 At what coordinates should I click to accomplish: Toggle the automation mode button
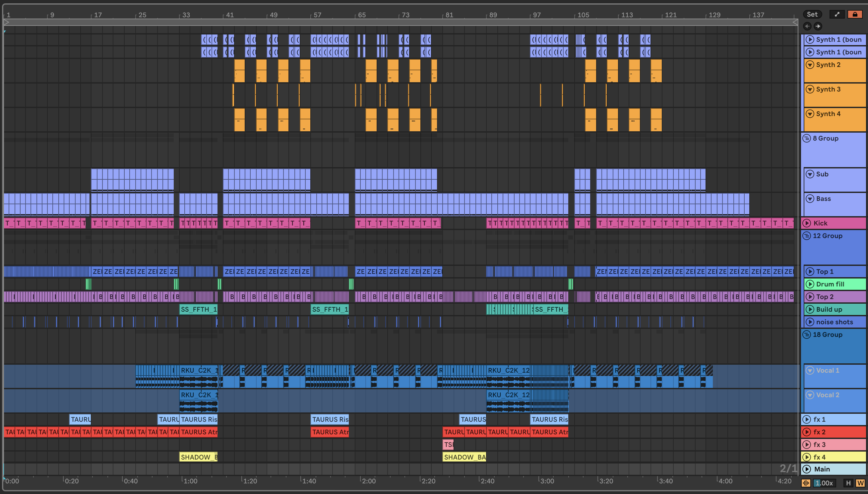click(x=837, y=14)
